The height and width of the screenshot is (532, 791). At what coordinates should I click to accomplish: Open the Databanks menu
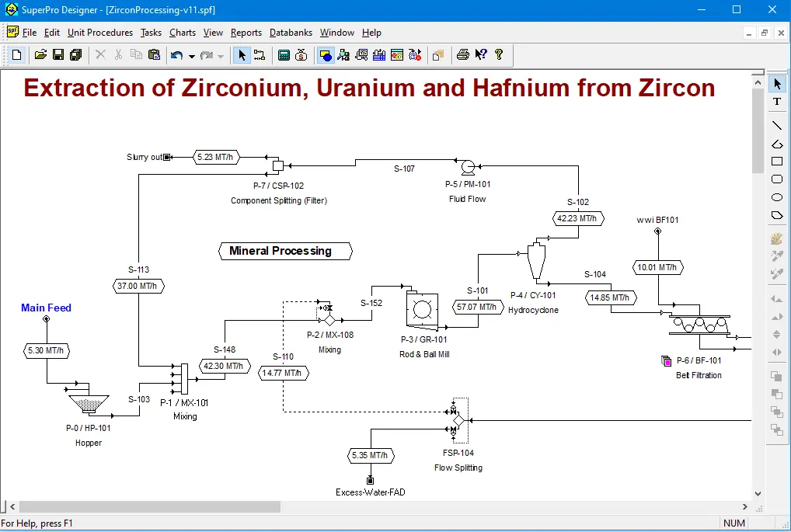[x=291, y=33]
